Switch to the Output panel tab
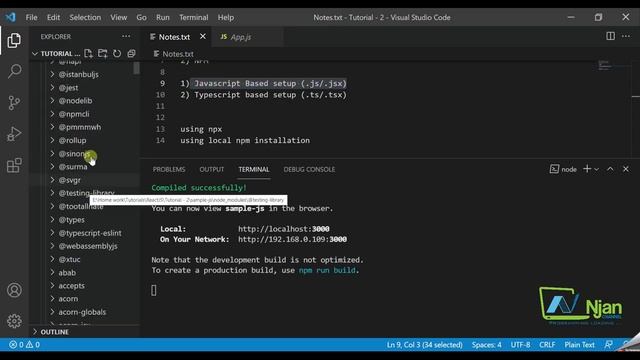The height and width of the screenshot is (360, 640). pyautogui.click(x=211, y=169)
